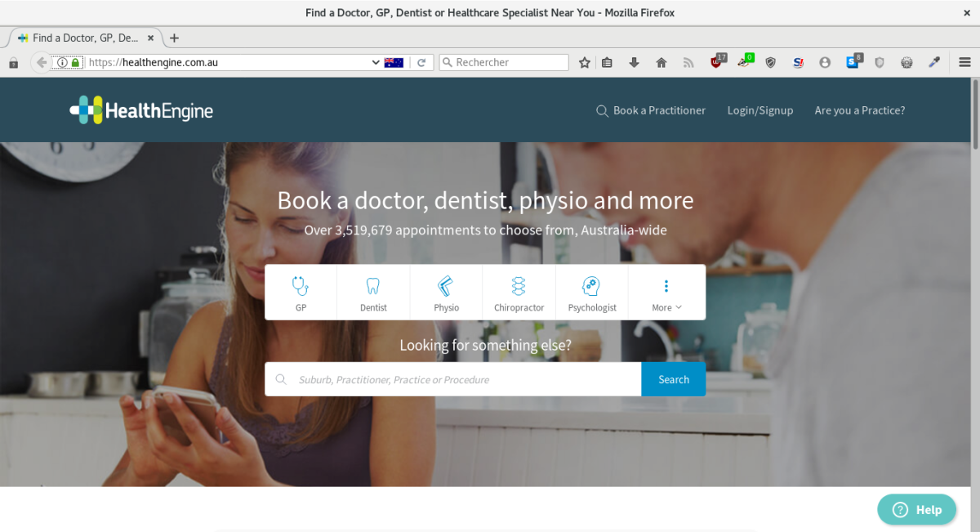Screen dimensions: 980x532
Task: Choose the Psychologist head icon
Action: coord(591,286)
